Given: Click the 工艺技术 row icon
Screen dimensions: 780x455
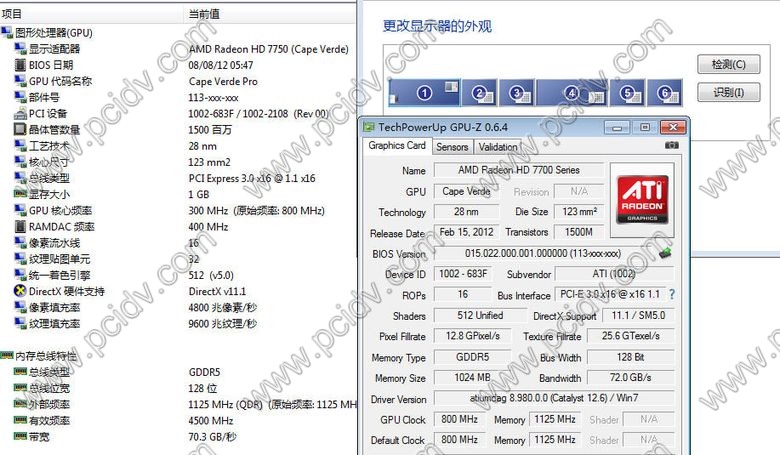Looking at the screenshot, I should coord(20,146).
